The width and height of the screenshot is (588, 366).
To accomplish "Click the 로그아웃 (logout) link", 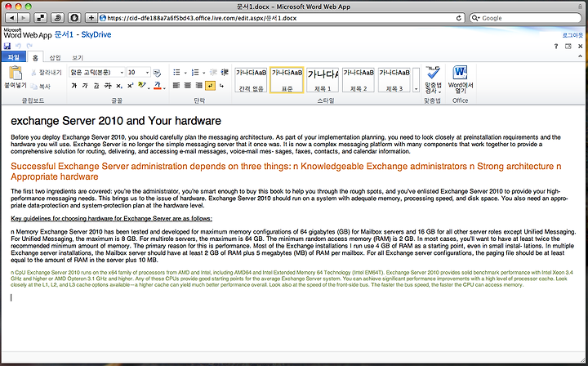I will pyautogui.click(x=572, y=35).
